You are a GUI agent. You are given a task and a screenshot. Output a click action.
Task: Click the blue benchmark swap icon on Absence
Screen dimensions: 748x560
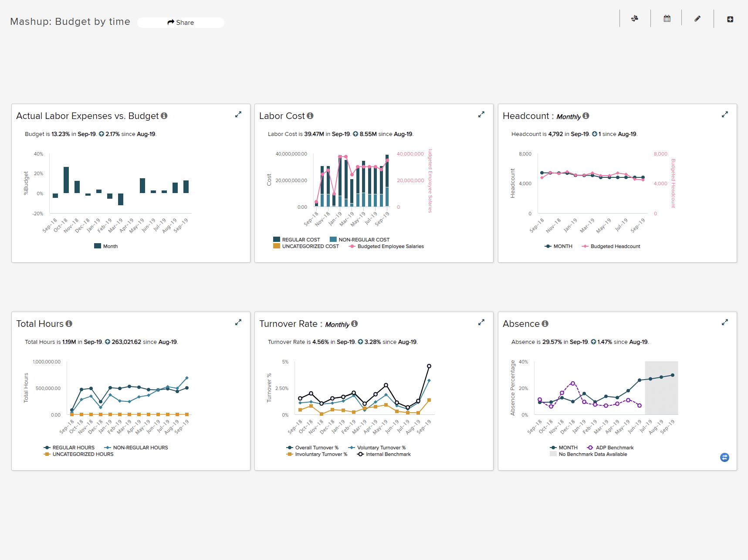pyautogui.click(x=724, y=458)
